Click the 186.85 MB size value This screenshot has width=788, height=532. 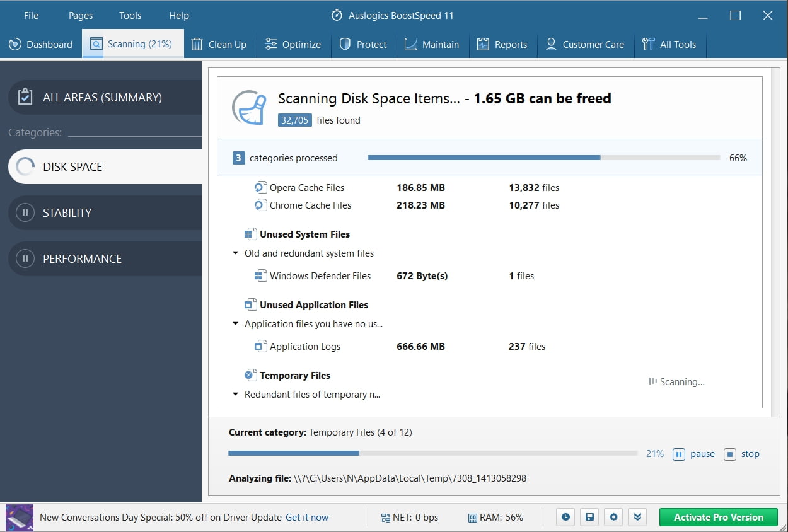click(420, 187)
